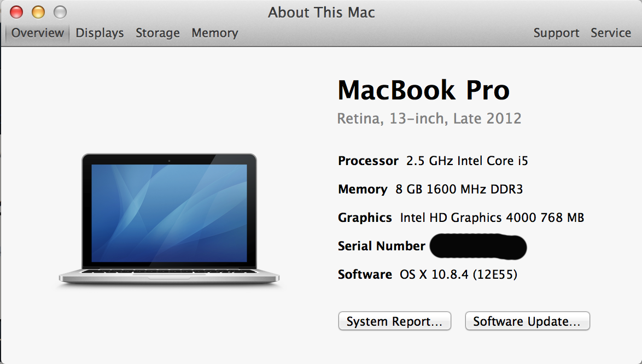The image size is (642, 364).
Task: Open the Memory tab
Action: pos(214,33)
